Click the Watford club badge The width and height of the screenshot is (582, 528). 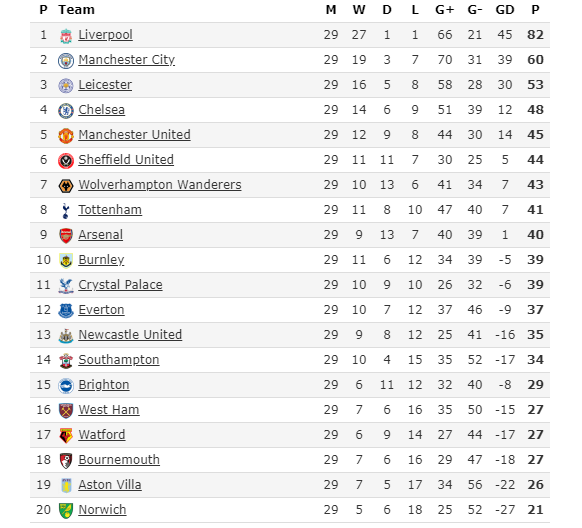click(x=66, y=436)
